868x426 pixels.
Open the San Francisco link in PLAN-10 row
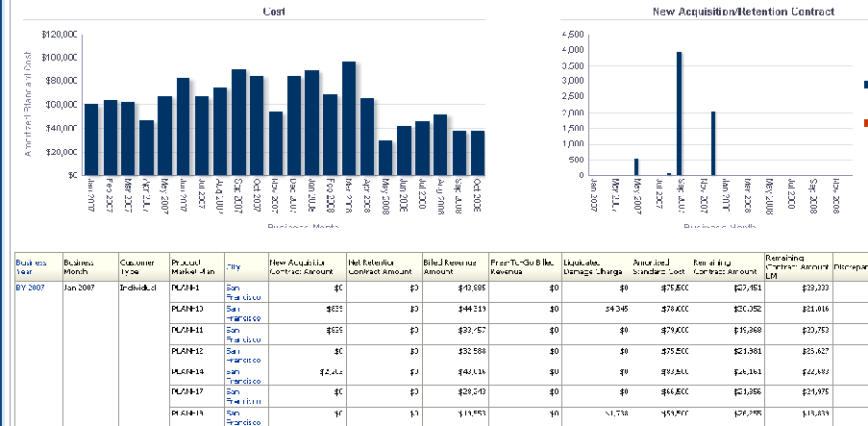tap(243, 313)
